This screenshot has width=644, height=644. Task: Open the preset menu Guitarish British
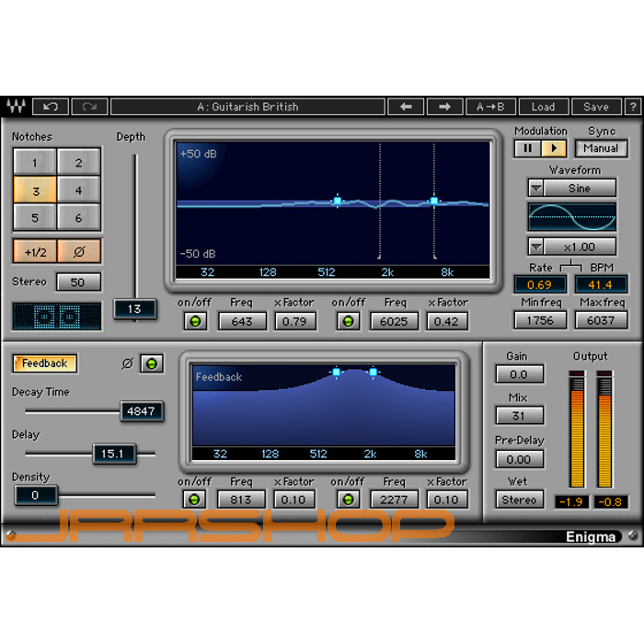tap(247, 107)
